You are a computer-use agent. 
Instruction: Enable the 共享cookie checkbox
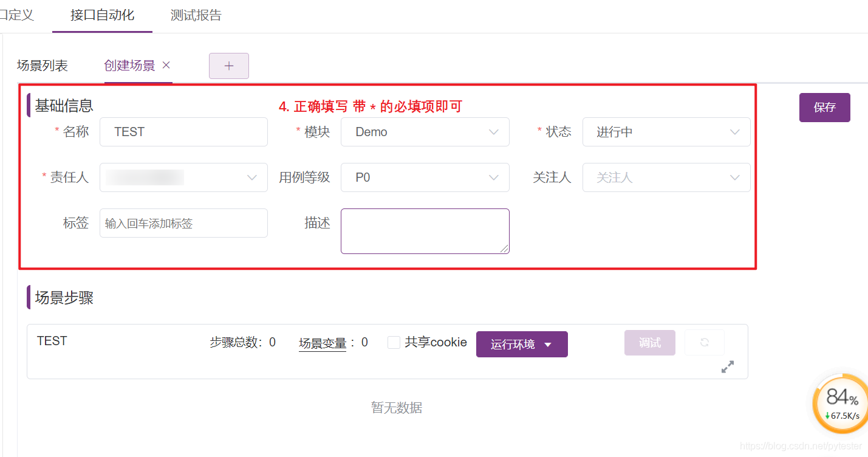point(394,343)
